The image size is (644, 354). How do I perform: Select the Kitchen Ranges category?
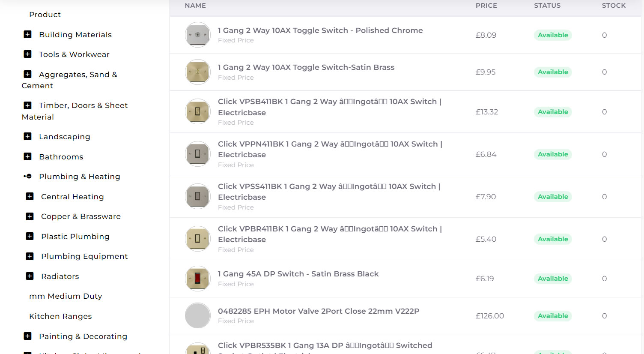coord(60,316)
